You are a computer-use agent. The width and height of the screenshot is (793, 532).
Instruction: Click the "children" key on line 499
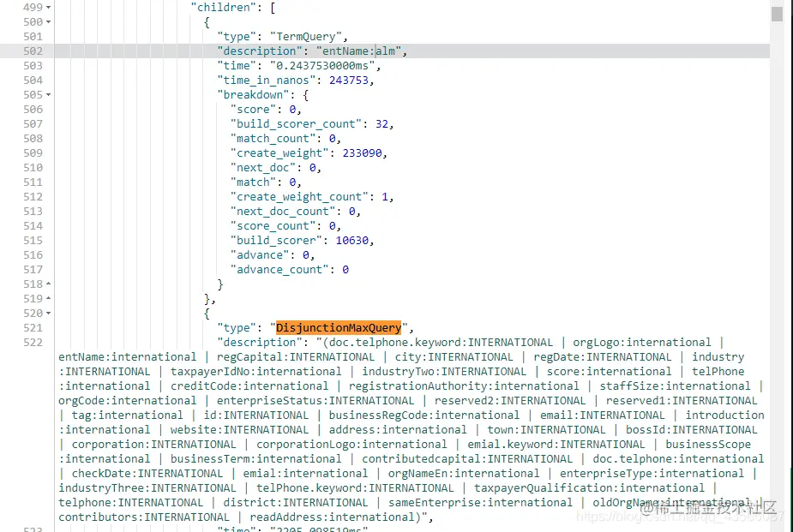click(224, 7)
